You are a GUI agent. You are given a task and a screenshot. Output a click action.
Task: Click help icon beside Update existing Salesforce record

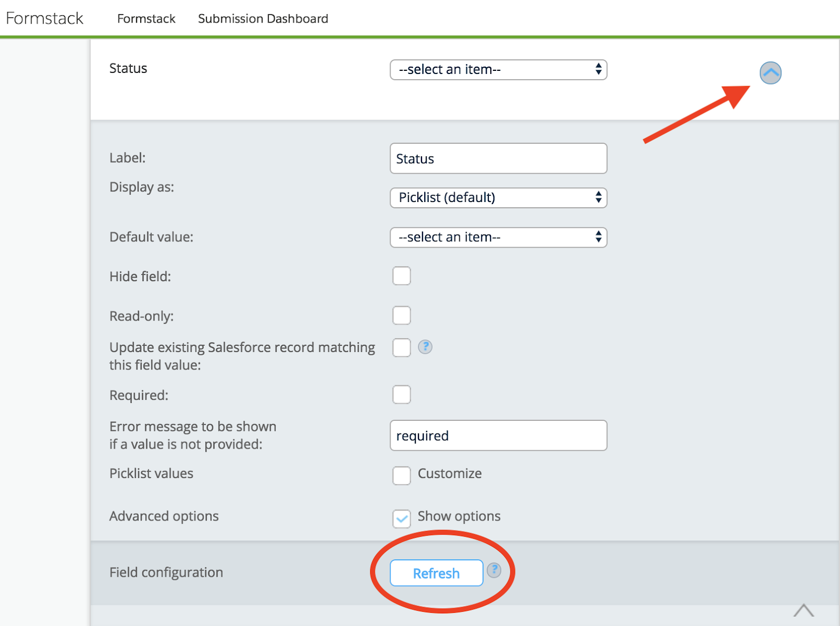[x=425, y=347]
